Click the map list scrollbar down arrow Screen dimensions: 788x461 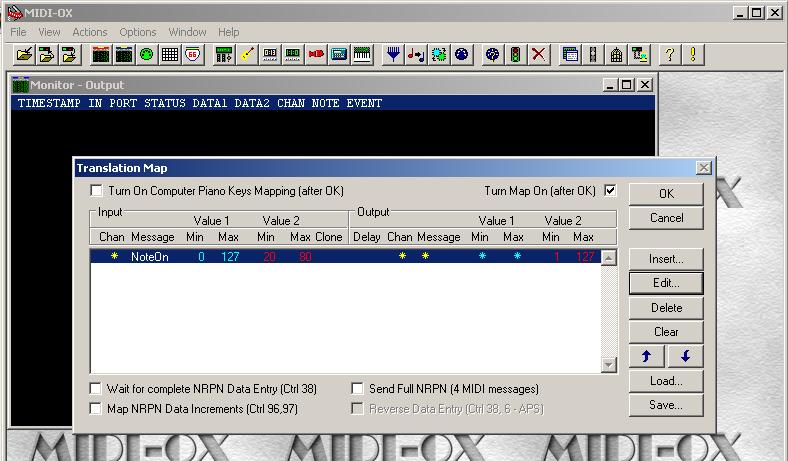[x=609, y=365]
